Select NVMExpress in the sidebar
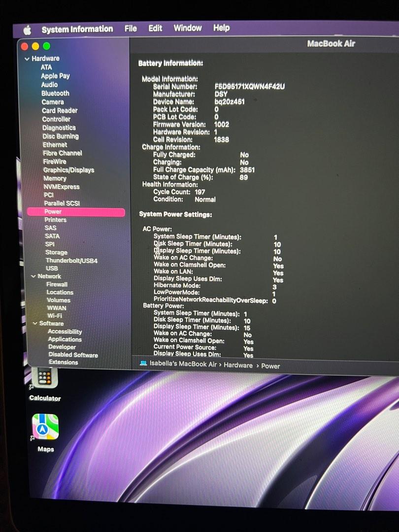 pyautogui.click(x=62, y=187)
